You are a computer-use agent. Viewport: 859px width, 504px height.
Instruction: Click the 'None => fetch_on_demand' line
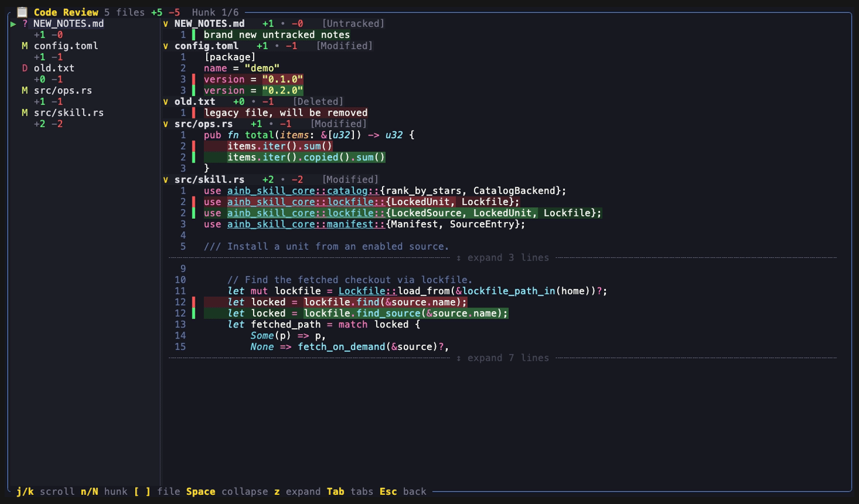tap(350, 346)
